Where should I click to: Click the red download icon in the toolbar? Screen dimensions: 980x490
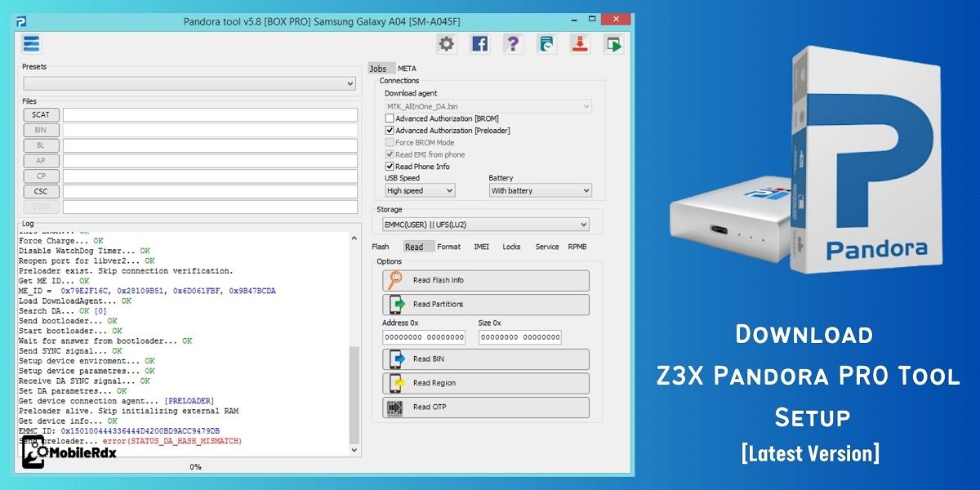coord(580,44)
